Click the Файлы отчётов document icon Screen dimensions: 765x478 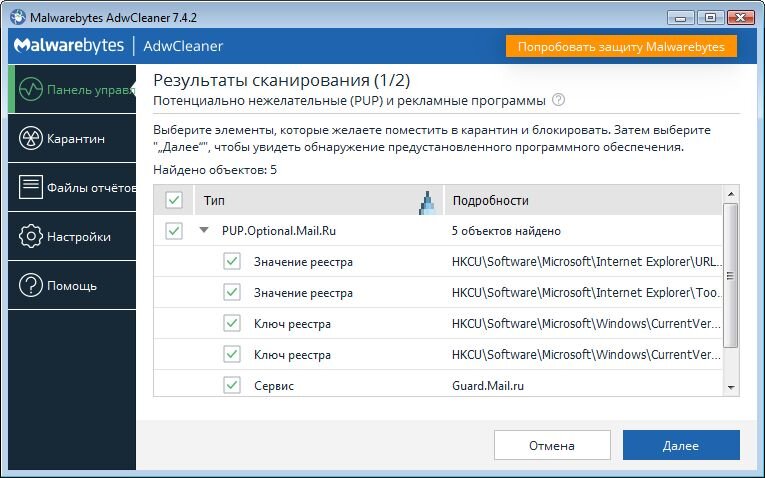click(31, 187)
